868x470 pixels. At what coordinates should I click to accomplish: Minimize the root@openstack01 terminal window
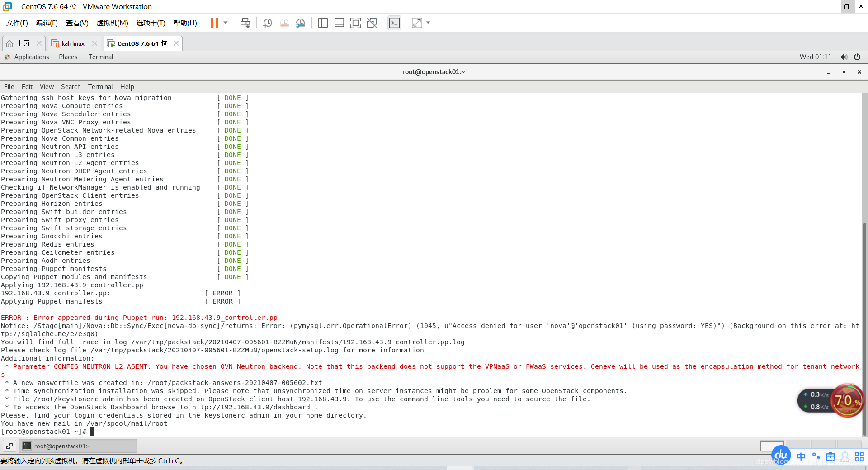829,72
